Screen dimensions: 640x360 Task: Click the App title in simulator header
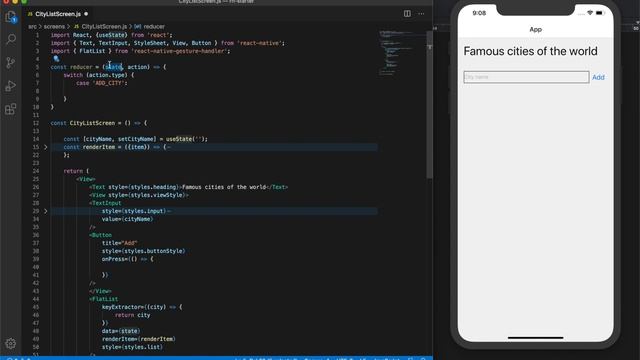pos(536,29)
